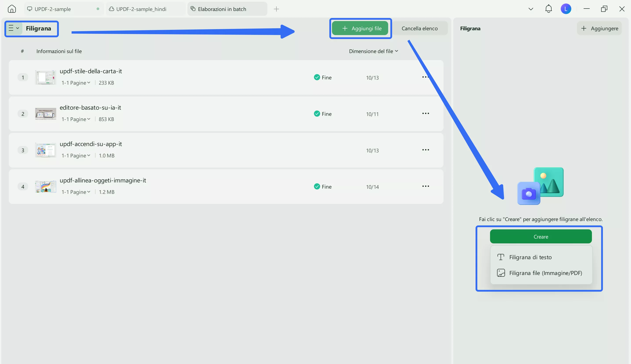The height and width of the screenshot is (364, 631).
Task: Open the Filigrana batch tool dropdown
Action: click(x=14, y=28)
